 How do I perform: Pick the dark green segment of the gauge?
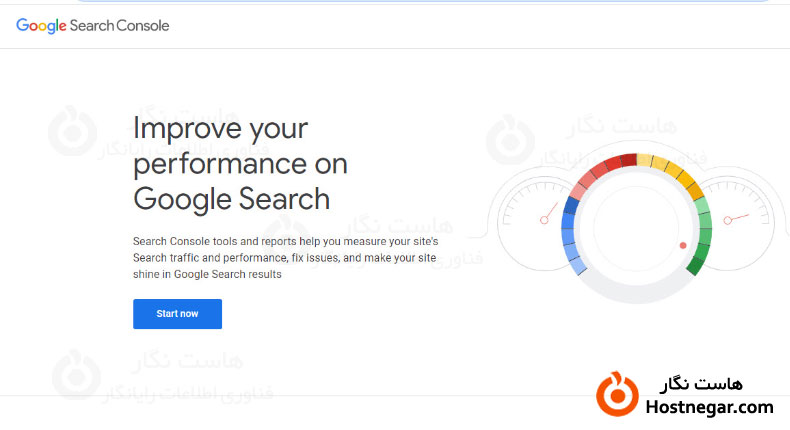tap(696, 263)
